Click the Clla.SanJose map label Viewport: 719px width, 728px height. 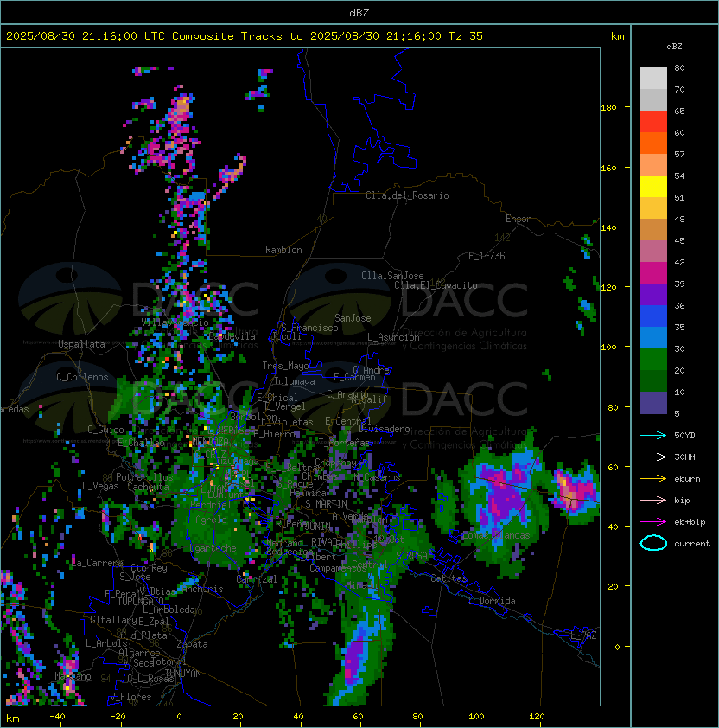click(392, 276)
